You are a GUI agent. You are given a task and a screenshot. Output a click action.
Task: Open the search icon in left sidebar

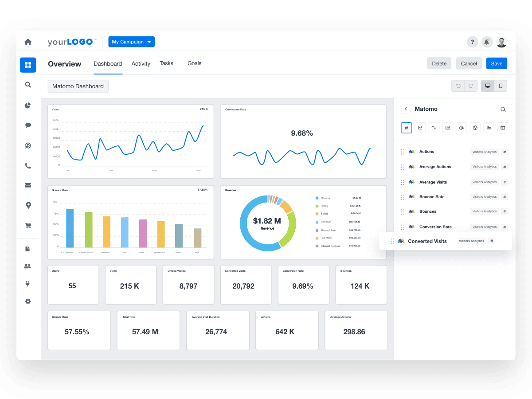point(28,85)
